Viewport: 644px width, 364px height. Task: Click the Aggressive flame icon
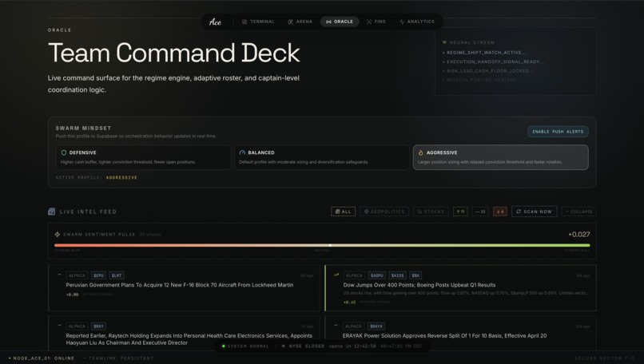pos(420,152)
